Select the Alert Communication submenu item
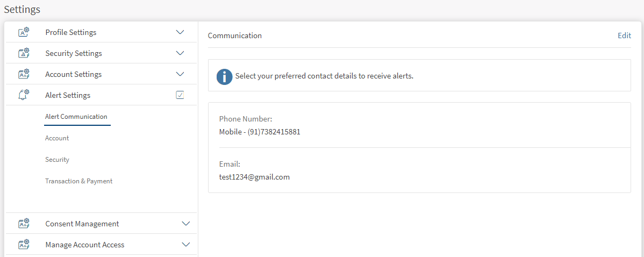 pos(76,117)
